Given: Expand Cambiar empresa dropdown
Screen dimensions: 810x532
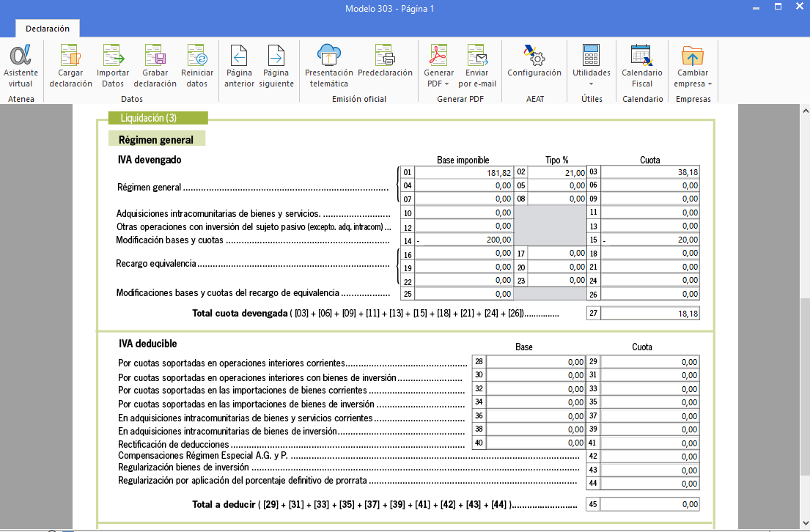Looking at the screenshot, I should point(693,66).
